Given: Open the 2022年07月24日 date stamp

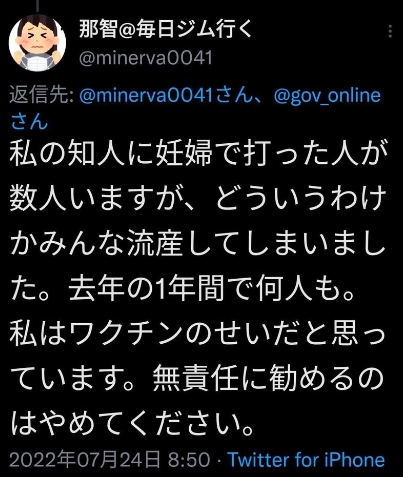Looking at the screenshot, I should (x=85, y=460).
